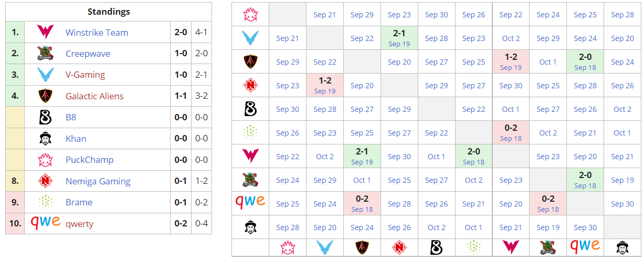The height and width of the screenshot is (259, 644).
Task: Click the PuckChamp logo in standings
Action: [45, 160]
